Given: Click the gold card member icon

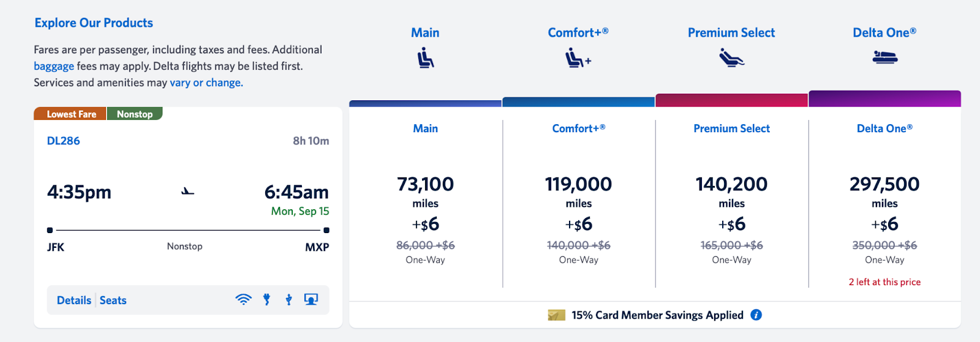Looking at the screenshot, I should [x=556, y=315].
